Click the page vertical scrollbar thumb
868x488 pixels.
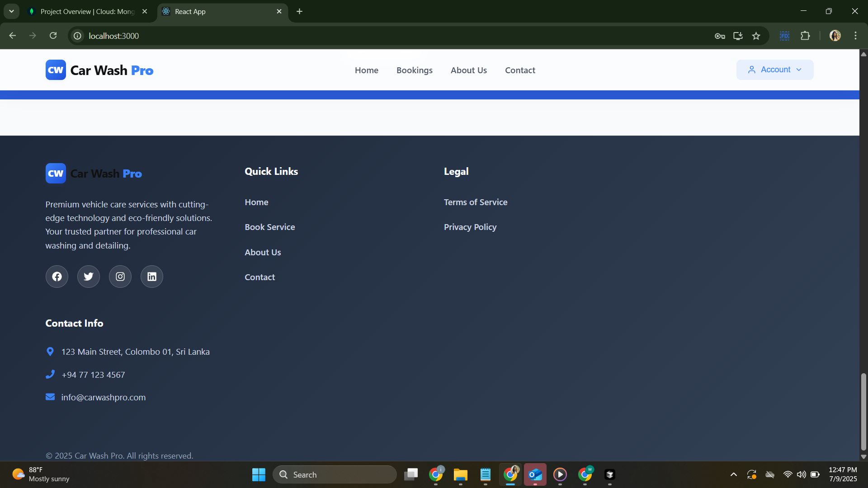click(863, 411)
